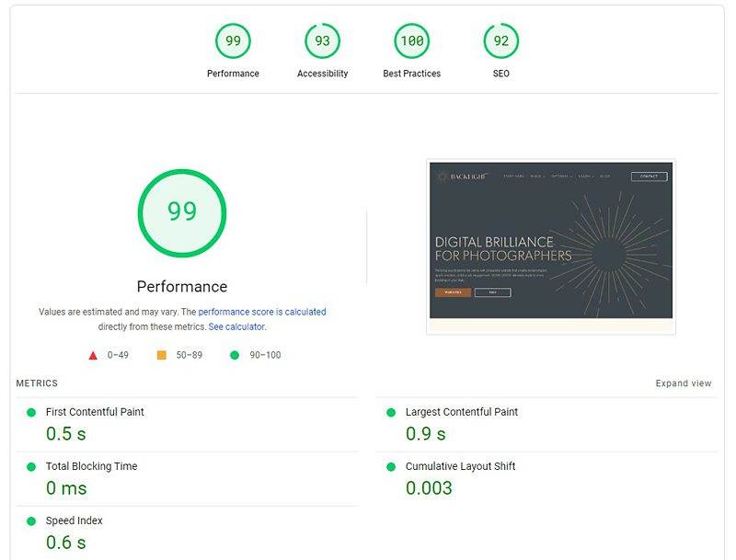The image size is (736, 560).
Task: Open the 'See calculator' link
Action: pyautogui.click(x=236, y=326)
